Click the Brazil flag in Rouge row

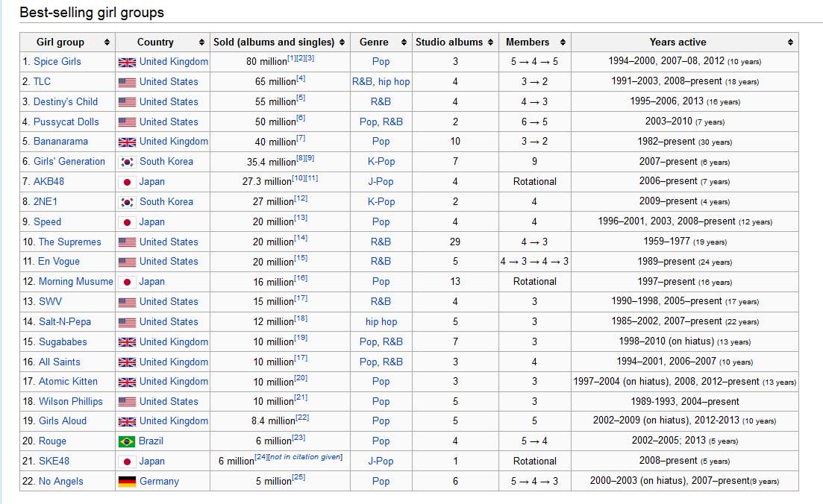click(x=127, y=441)
